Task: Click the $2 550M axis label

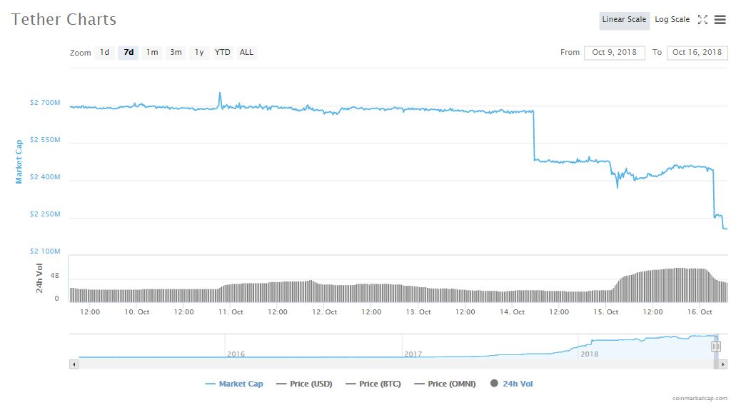Action: click(45, 140)
